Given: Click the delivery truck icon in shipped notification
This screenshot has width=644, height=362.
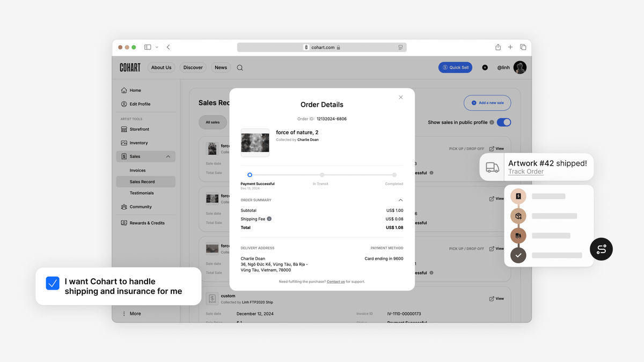Looking at the screenshot, I should click(x=492, y=167).
